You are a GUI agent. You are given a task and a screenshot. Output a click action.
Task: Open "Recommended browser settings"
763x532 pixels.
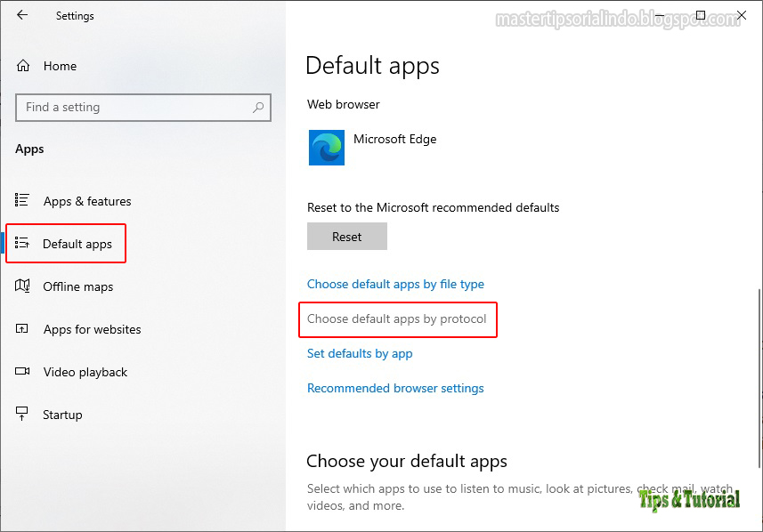click(x=395, y=388)
